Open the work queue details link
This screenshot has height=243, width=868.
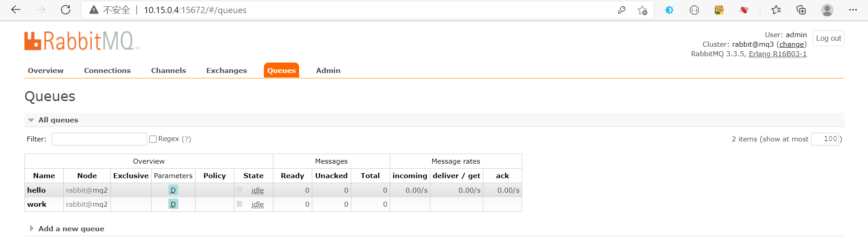pyautogui.click(x=37, y=204)
